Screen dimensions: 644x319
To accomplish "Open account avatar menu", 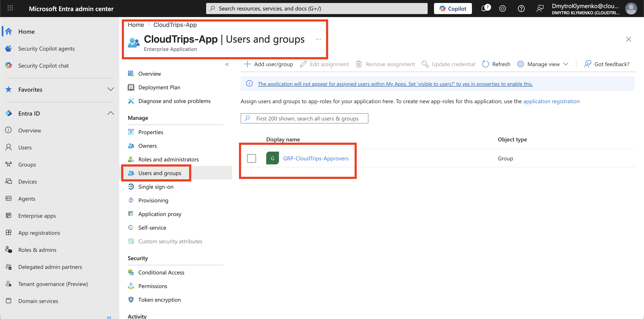I will coord(631,9).
